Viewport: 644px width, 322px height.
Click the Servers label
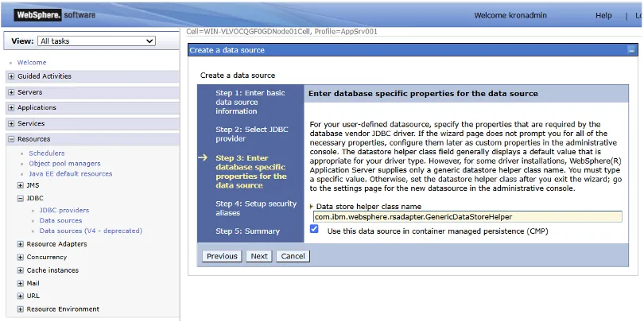coord(29,92)
